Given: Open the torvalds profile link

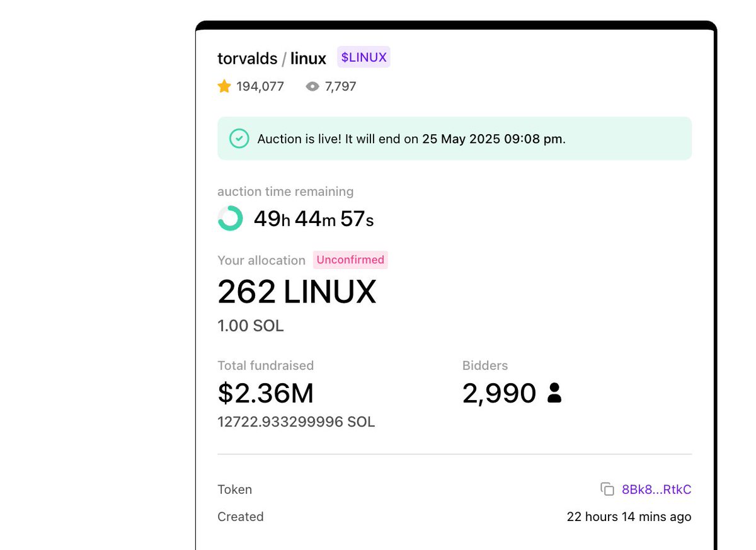Looking at the screenshot, I should coord(247,58).
